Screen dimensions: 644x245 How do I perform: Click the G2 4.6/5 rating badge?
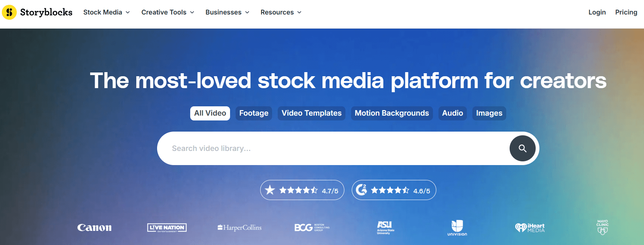[x=393, y=190]
